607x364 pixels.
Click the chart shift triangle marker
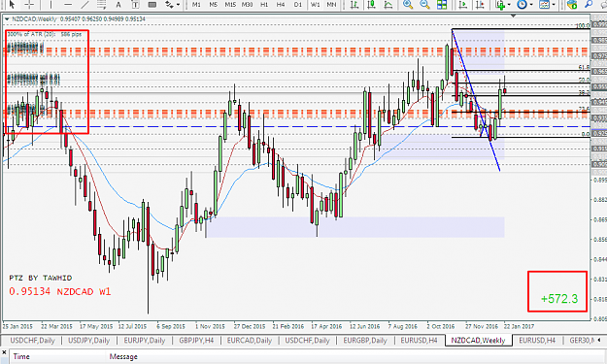tap(514, 17)
